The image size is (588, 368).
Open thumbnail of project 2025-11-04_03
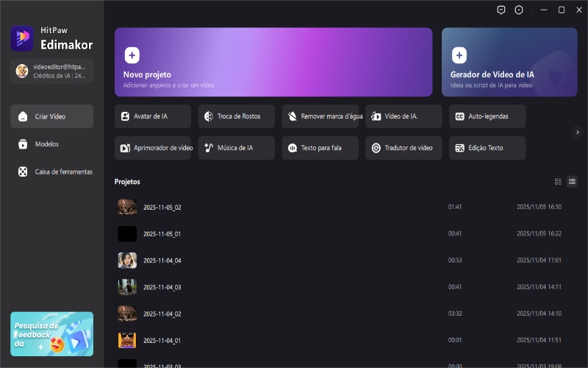(127, 287)
